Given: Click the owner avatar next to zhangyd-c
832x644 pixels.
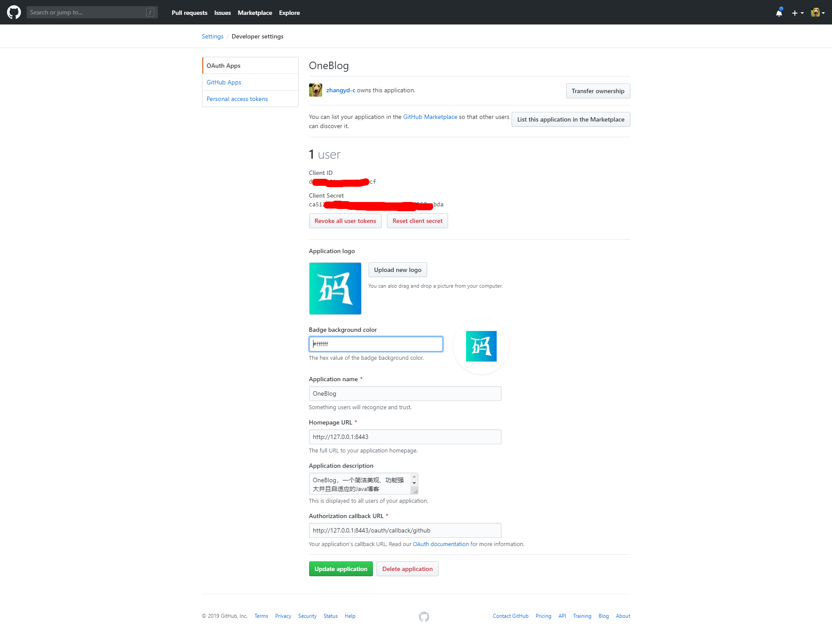Looking at the screenshot, I should 315,90.
